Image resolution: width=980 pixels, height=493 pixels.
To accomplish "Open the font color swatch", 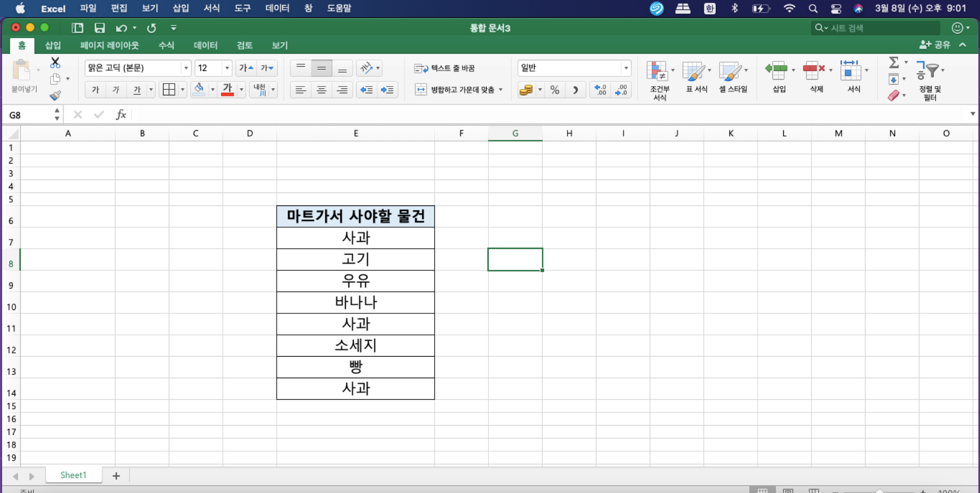I will pyautogui.click(x=227, y=90).
